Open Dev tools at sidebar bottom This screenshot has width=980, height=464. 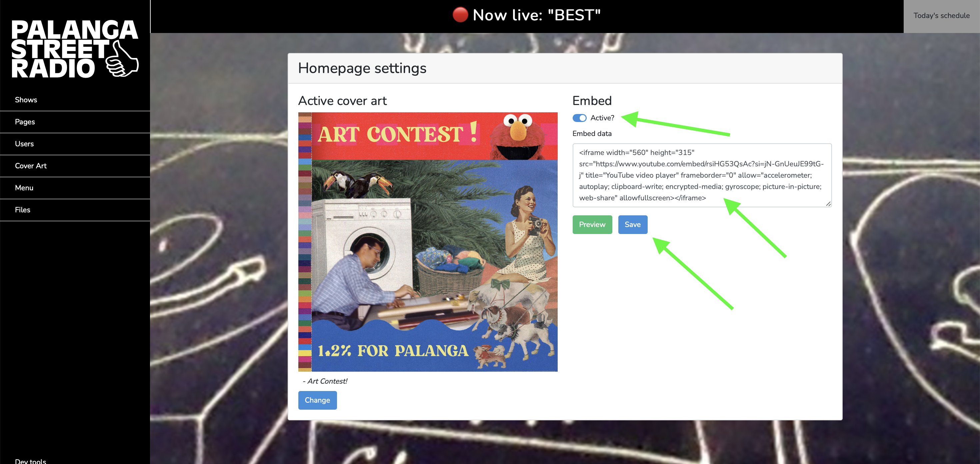click(30, 461)
